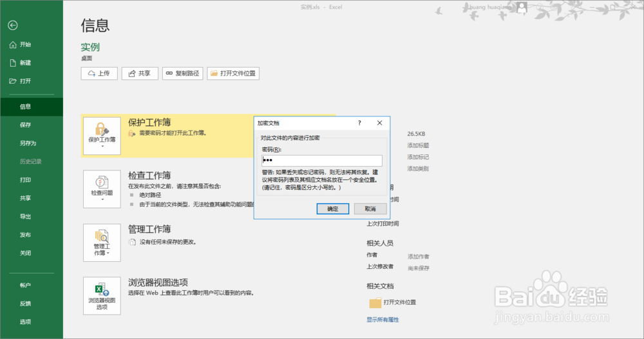Click 添加标记 property field
The height and width of the screenshot is (339, 644).
coord(418,157)
